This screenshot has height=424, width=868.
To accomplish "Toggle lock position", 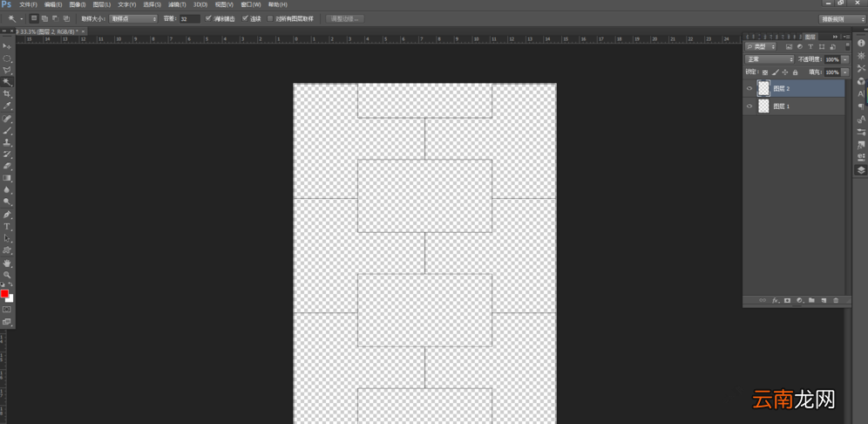I will pyautogui.click(x=785, y=72).
